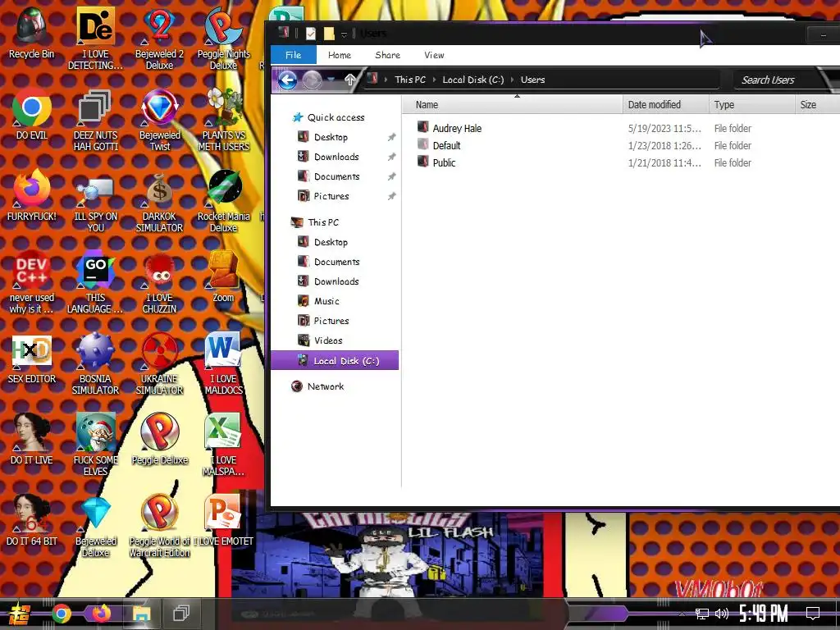The width and height of the screenshot is (840, 630).
Task: Select the Zoom desktop icon
Action: pyautogui.click(x=223, y=277)
